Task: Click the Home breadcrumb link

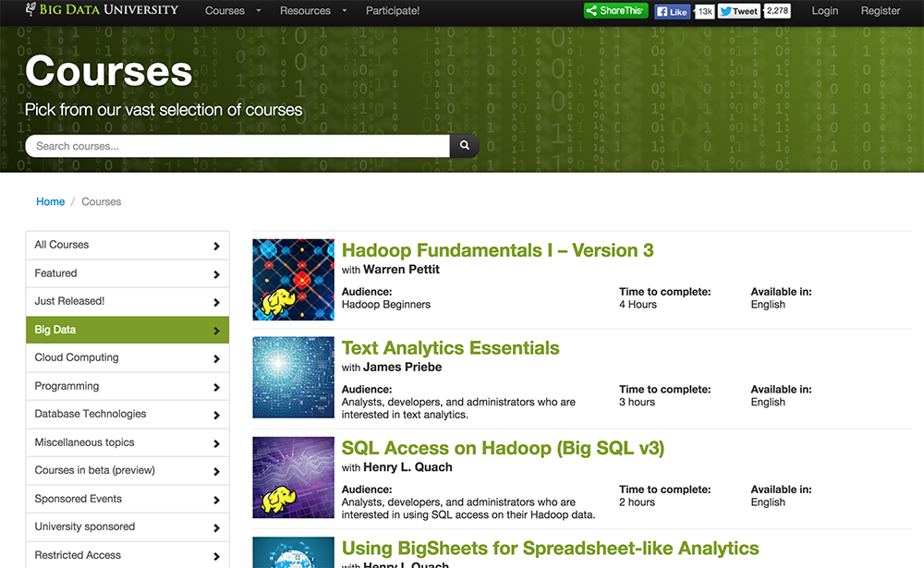Action: (50, 201)
